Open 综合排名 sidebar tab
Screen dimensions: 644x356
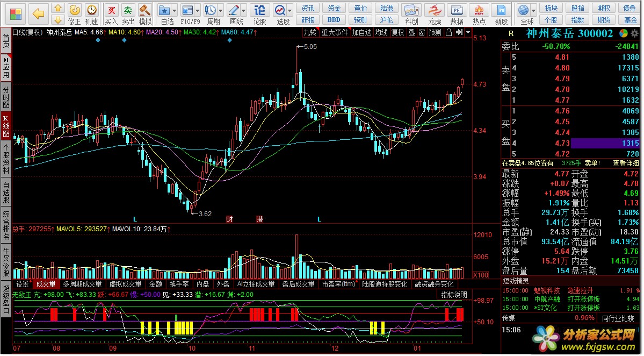click(x=6, y=225)
